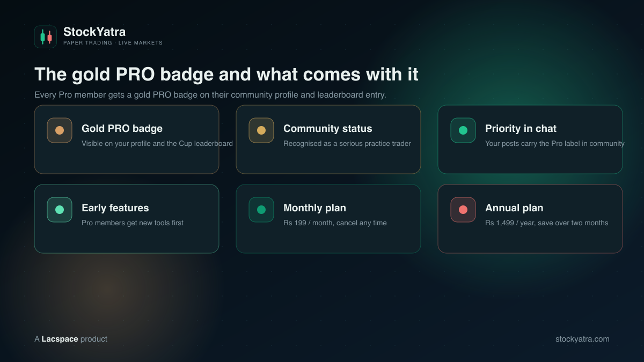Select the 'Monthly plan' card title
Viewport: 644px width, 362px height.
pos(314,208)
